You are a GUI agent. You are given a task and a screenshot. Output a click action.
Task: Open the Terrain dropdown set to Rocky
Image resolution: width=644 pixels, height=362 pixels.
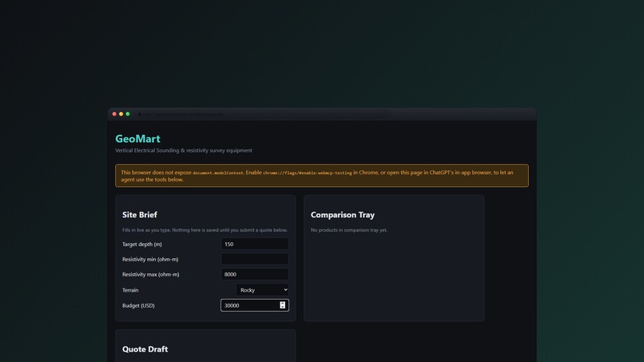point(262,290)
